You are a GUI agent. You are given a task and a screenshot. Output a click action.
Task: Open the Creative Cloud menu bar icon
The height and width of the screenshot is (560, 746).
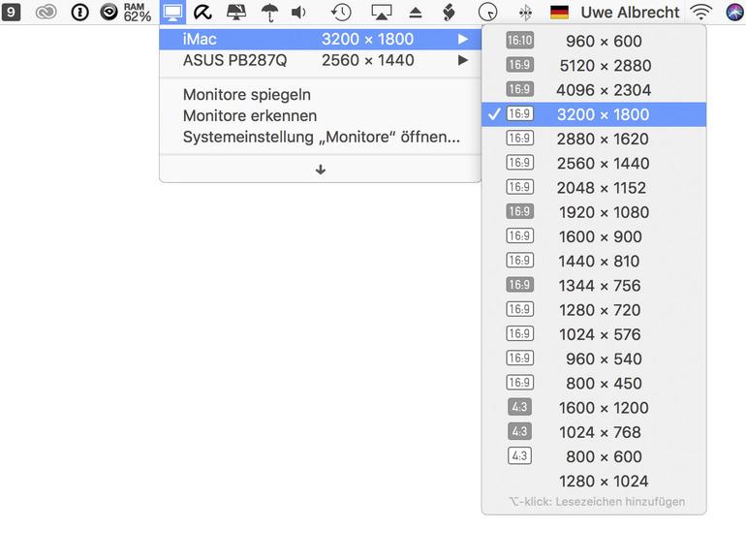(47, 12)
